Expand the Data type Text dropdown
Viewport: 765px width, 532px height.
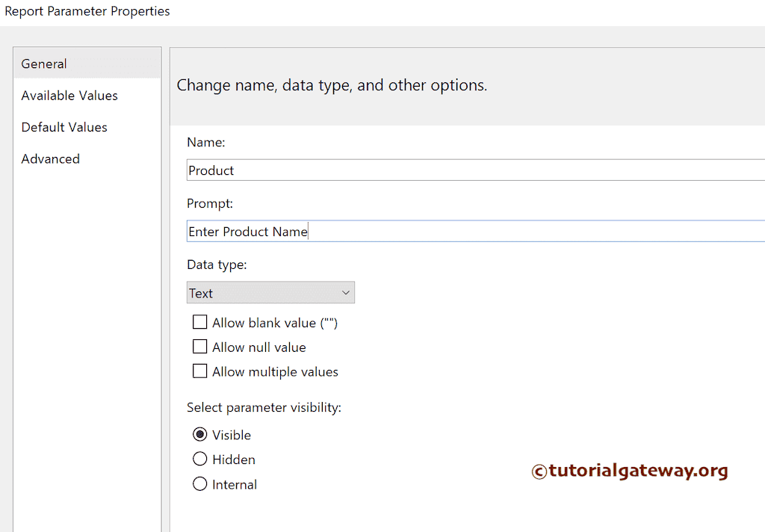click(270, 293)
